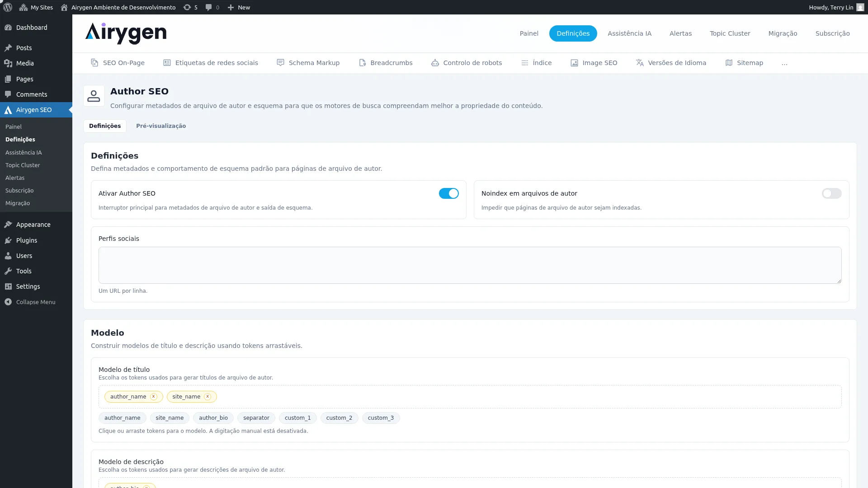Click the WordPress logo icon
Screen dimensions: 868x488
point(8,7)
